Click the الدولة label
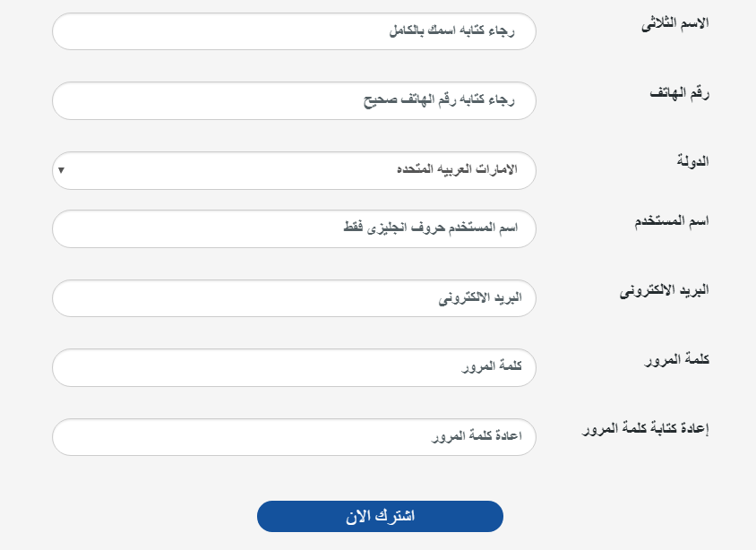 tap(692, 161)
